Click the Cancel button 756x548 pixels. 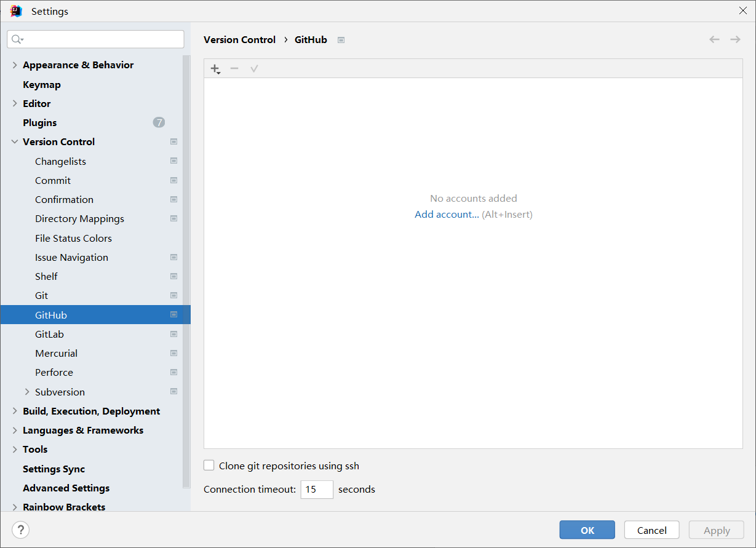(x=651, y=530)
